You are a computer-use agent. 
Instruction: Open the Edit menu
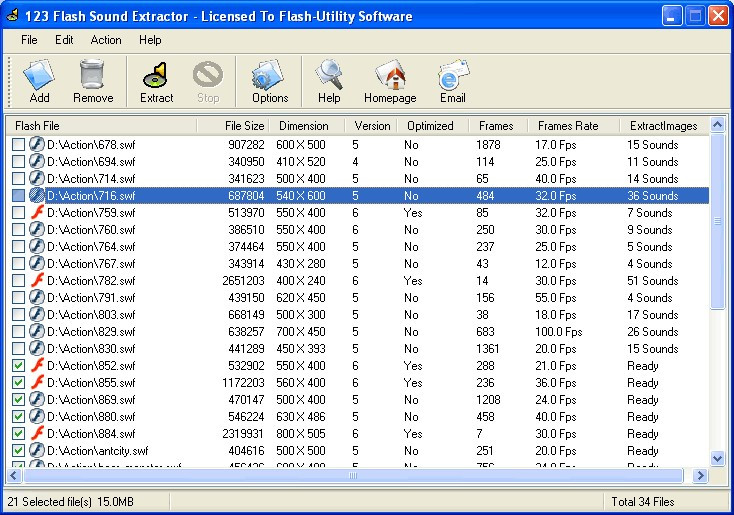64,40
